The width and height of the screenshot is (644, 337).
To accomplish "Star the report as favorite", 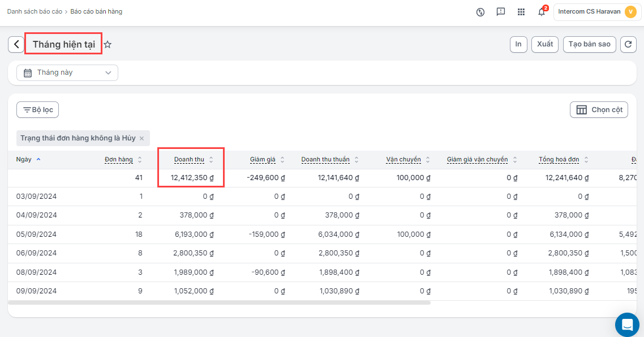I will click(108, 44).
